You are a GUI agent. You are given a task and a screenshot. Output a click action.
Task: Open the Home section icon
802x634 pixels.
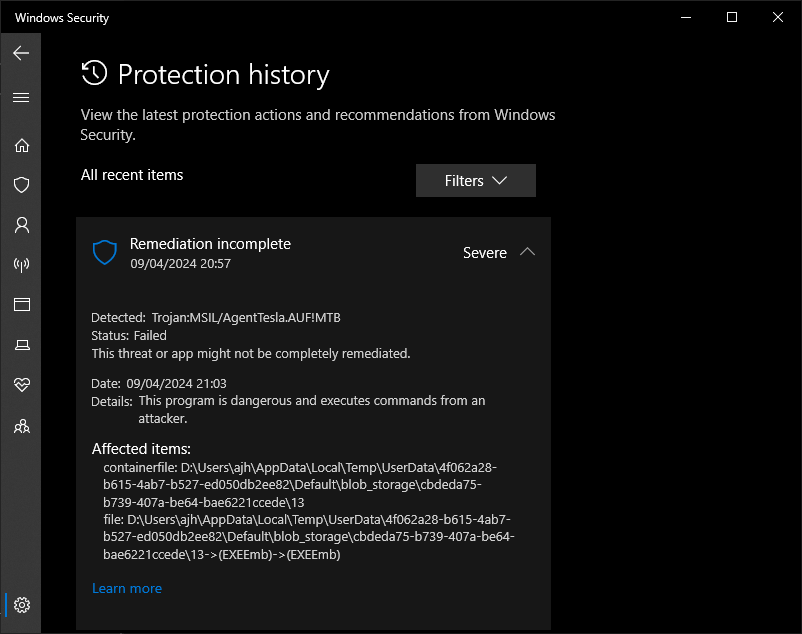[21, 145]
